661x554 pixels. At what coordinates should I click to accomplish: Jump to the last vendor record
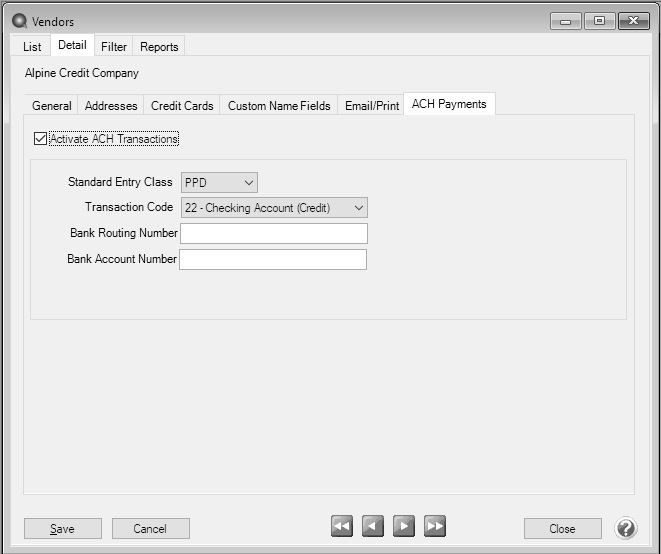(x=434, y=527)
